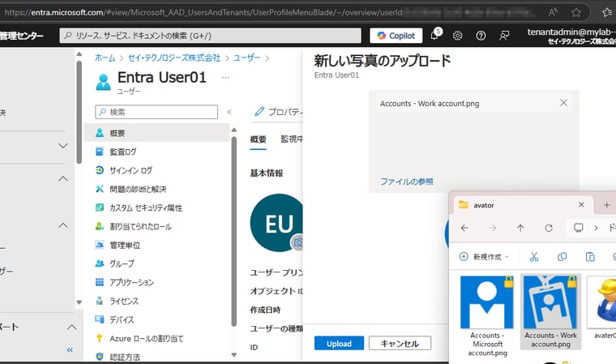616x364 pixels.
Task: Switch to the 監視中 tab
Action: click(292, 139)
